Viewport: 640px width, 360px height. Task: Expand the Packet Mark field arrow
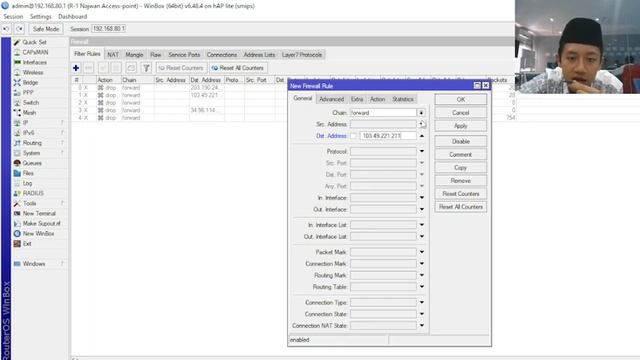pyautogui.click(x=422, y=252)
